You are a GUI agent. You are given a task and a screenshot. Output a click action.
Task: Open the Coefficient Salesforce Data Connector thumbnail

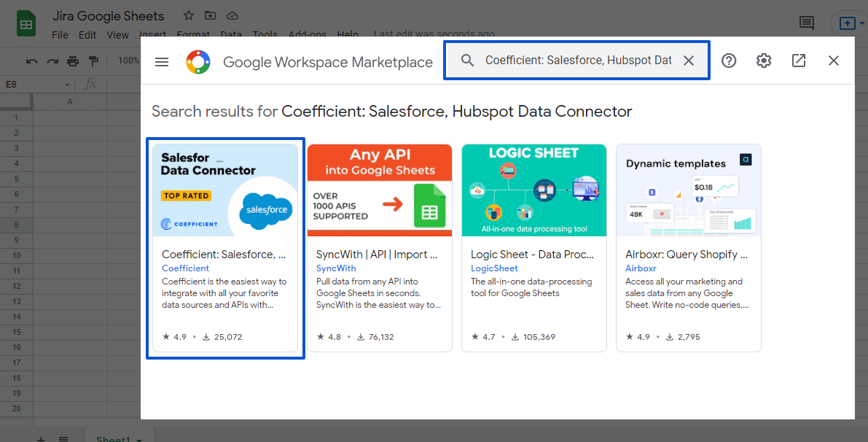pos(225,190)
